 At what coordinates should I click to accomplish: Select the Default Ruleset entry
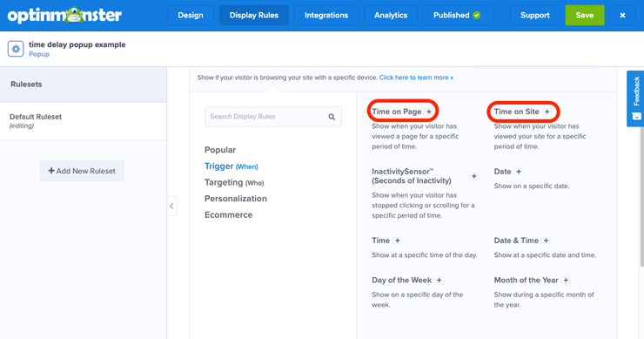[x=84, y=121]
